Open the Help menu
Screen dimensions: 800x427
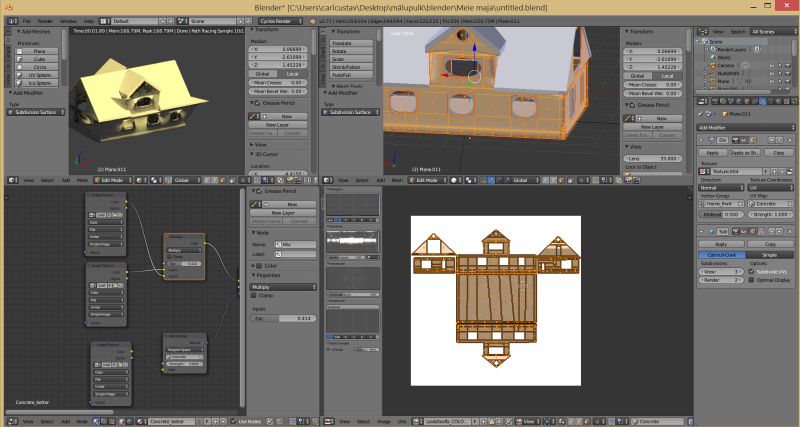click(89, 21)
